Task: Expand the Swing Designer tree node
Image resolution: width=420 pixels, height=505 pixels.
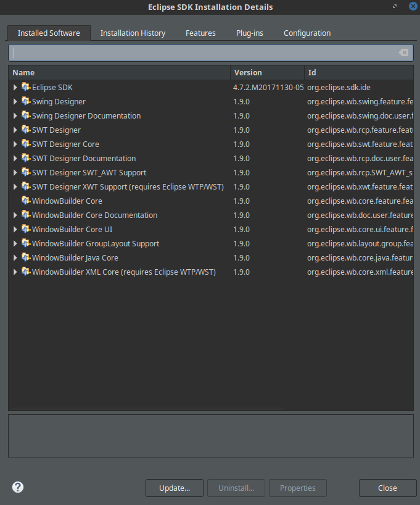Action: [15, 101]
